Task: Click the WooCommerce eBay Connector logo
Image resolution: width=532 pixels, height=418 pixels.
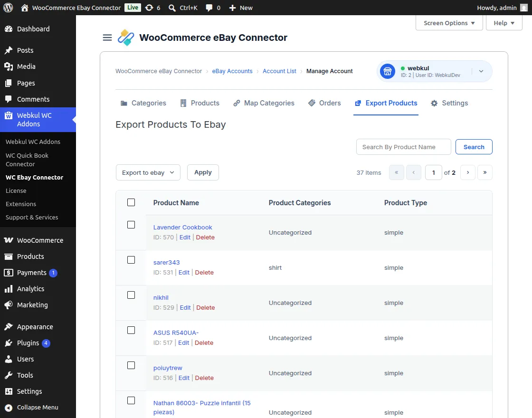Action: (x=126, y=38)
